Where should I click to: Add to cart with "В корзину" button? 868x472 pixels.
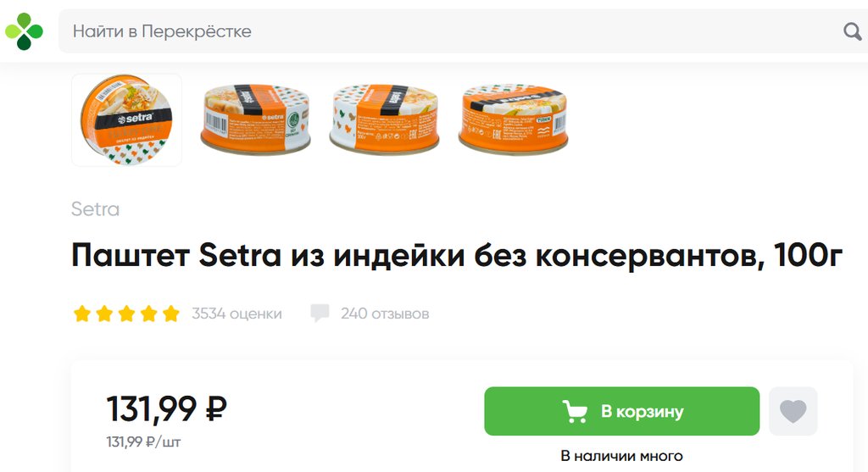[x=621, y=411]
